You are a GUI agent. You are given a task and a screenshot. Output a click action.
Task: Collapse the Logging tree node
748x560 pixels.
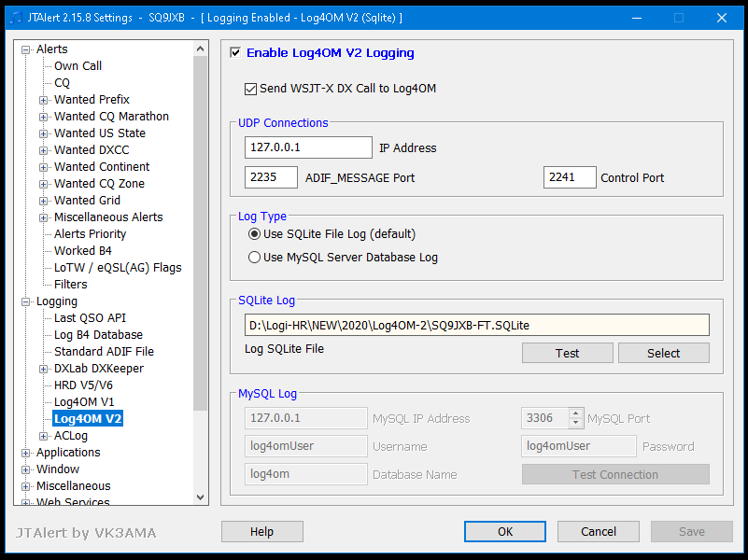pos(26,301)
